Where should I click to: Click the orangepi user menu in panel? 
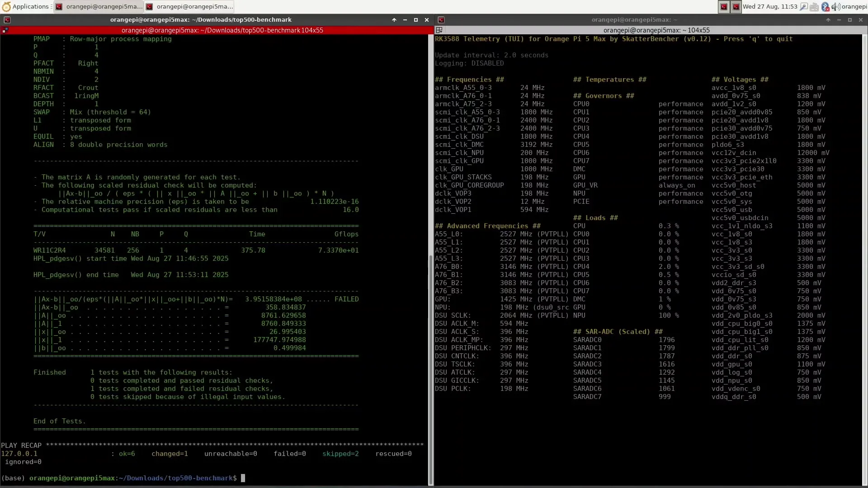pyautogui.click(x=854, y=6)
